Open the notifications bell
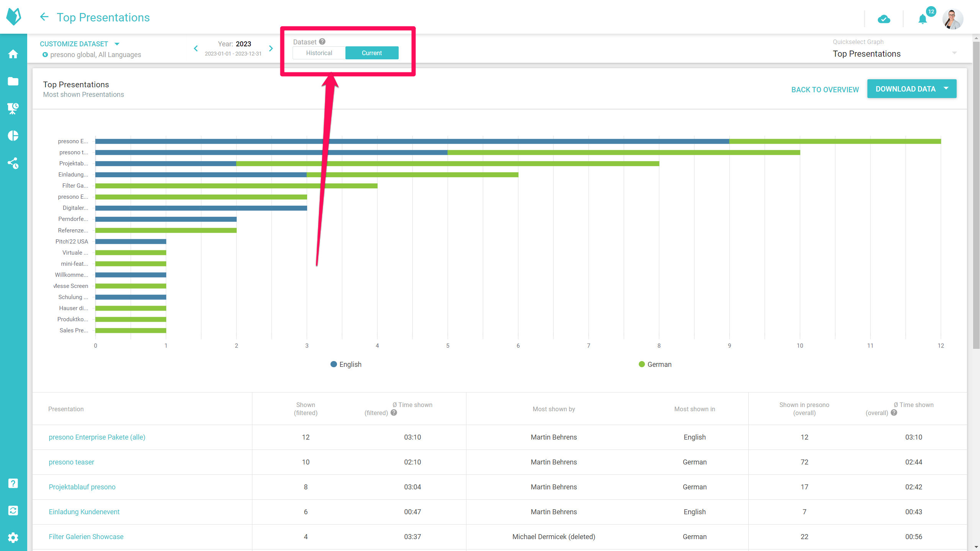980x551 pixels. tap(923, 19)
